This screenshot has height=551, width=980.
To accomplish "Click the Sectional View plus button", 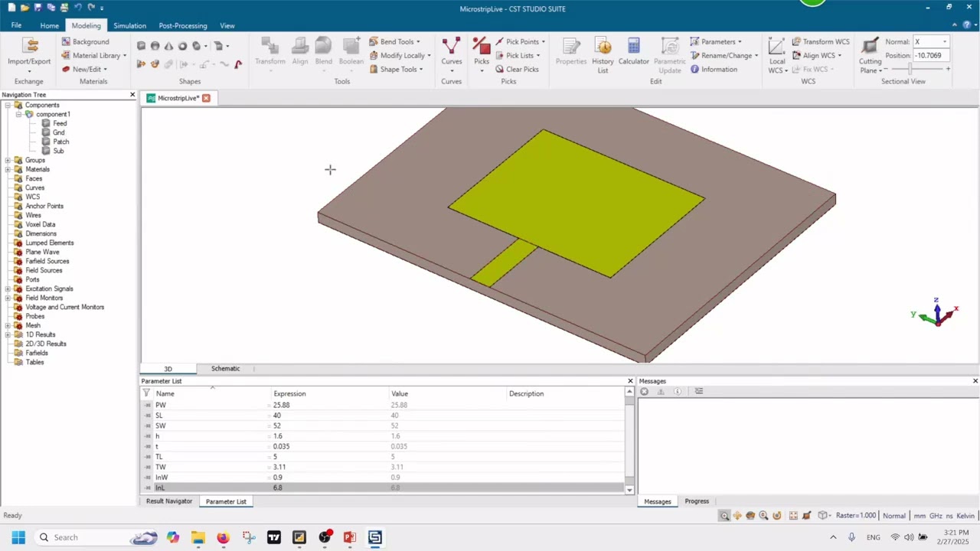I will [948, 69].
